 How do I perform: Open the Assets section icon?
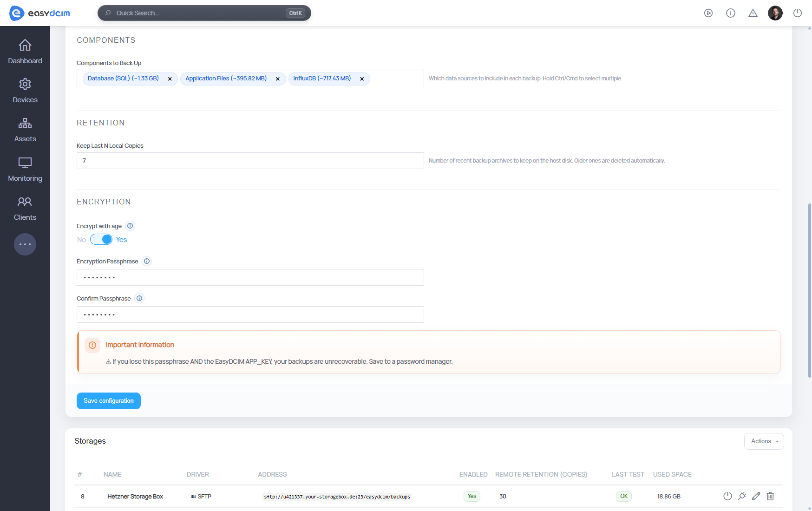tap(25, 123)
